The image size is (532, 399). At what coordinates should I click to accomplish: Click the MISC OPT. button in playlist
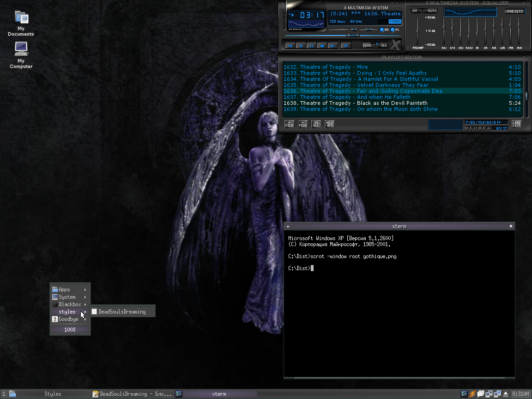[330, 124]
